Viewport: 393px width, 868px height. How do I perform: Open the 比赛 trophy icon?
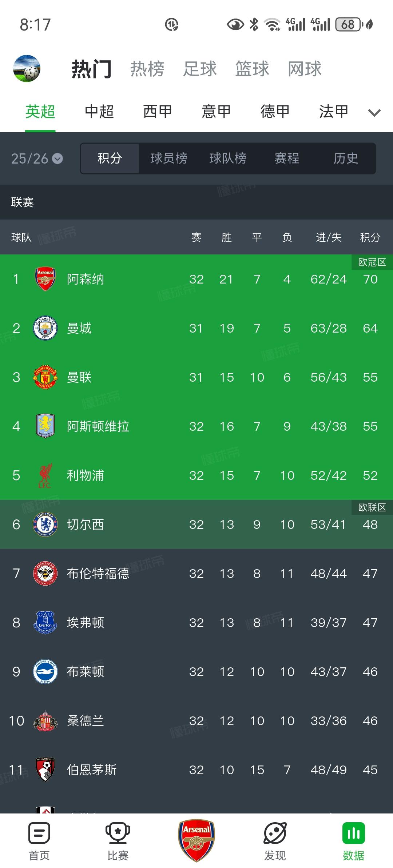(x=118, y=833)
